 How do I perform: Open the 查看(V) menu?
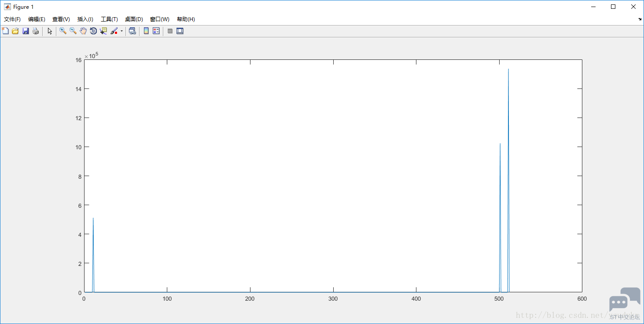pos(61,19)
